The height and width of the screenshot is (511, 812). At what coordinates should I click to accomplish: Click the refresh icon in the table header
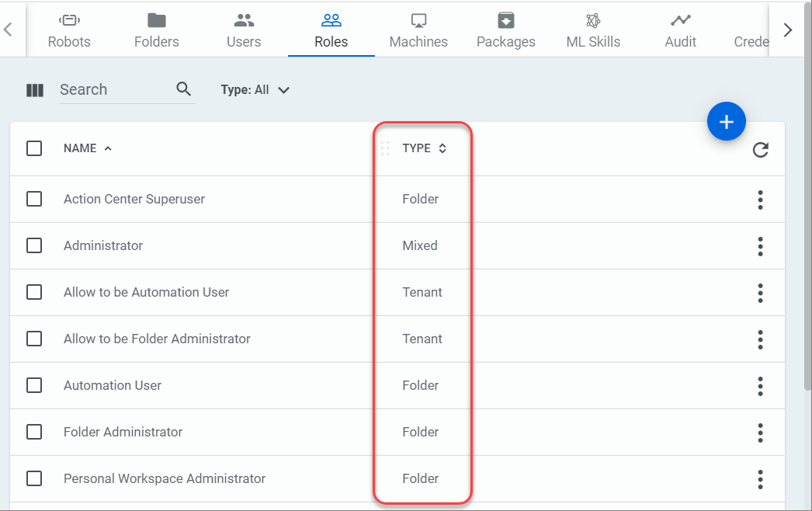[760, 150]
